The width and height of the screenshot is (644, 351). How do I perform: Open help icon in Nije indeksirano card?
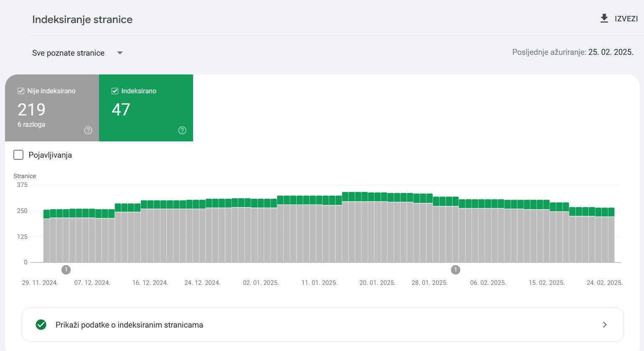(x=88, y=130)
